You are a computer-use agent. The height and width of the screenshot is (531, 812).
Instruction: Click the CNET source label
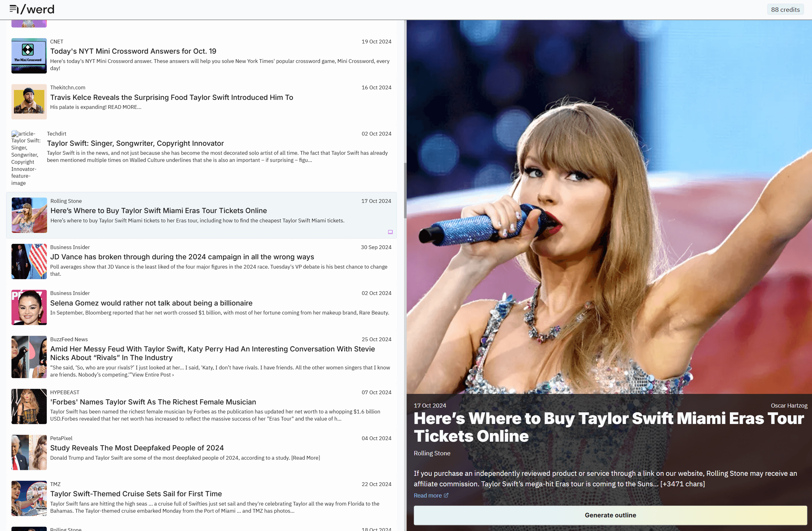point(57,42)
